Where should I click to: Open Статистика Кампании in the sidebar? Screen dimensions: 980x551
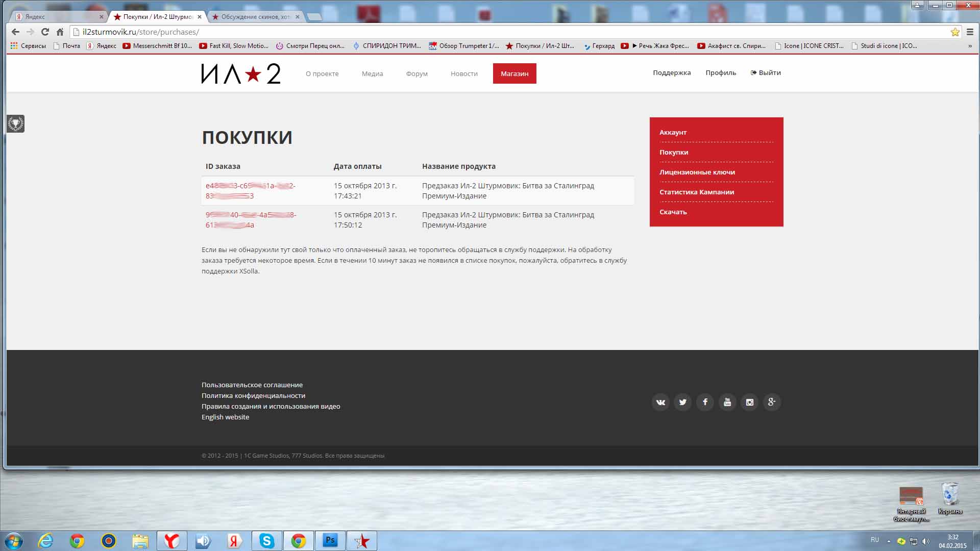point(697,192)
